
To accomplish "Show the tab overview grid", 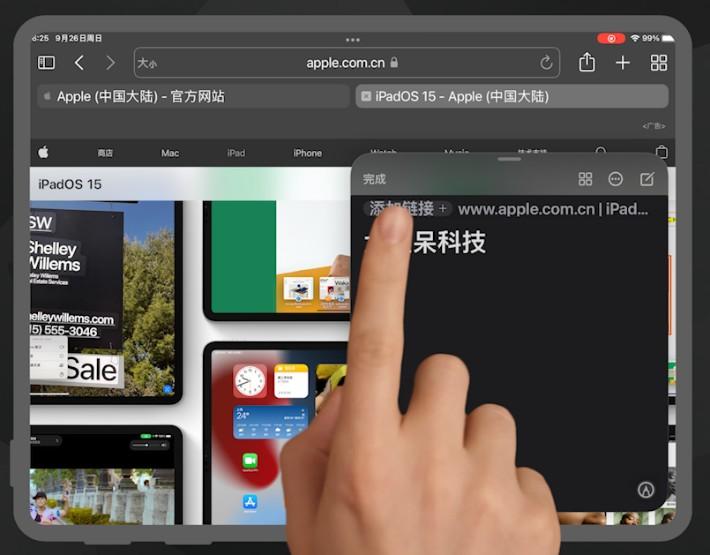I will (659, 62).
